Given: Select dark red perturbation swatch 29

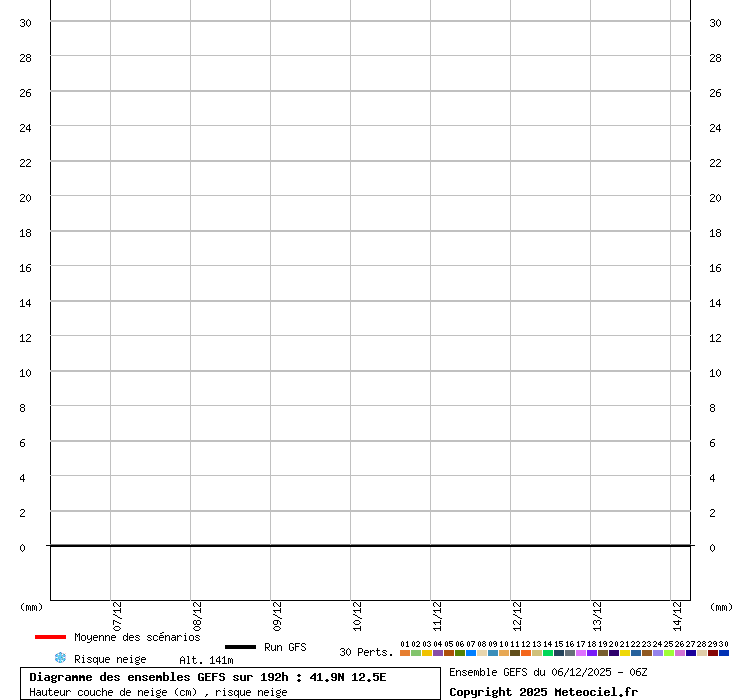Looking at the screenshot, I should click(x=713, y=653).
